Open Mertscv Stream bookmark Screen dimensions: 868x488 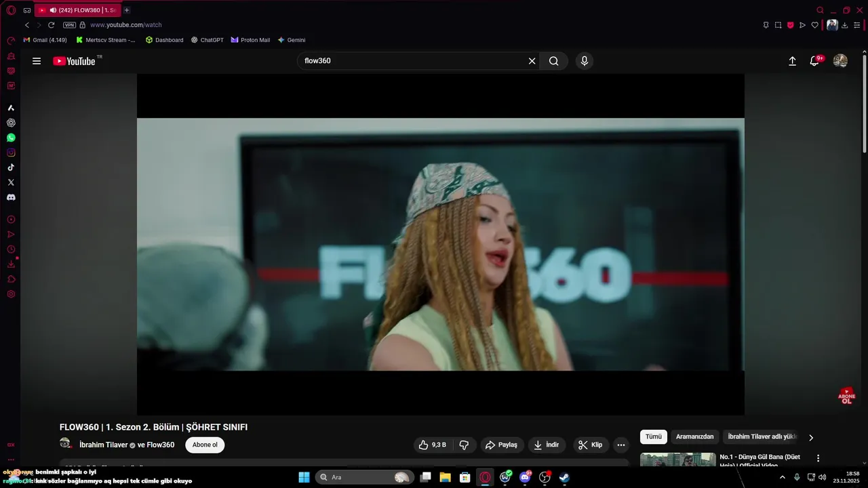point(106,40)
